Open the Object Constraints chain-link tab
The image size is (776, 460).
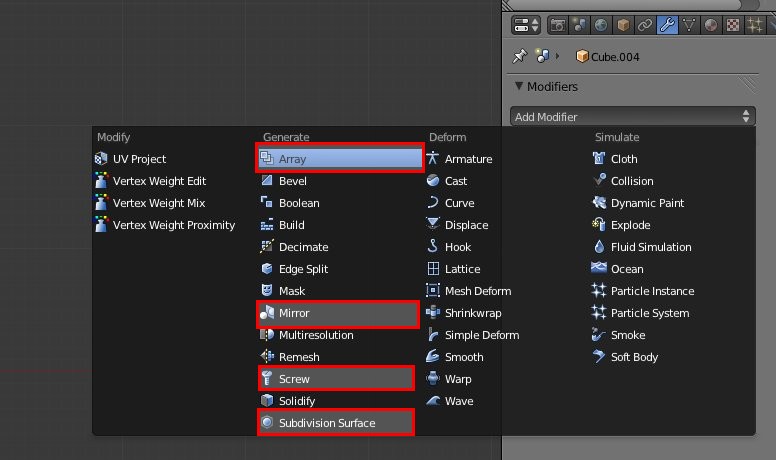(x=645, y=24)
